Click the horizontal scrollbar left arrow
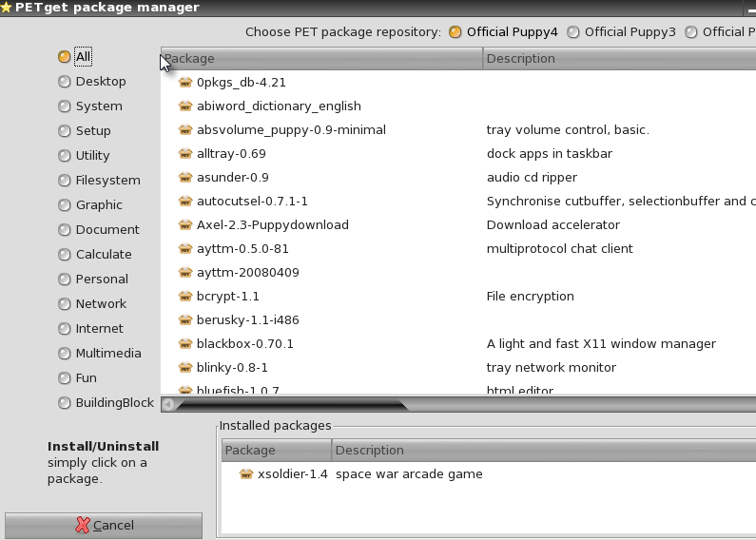The image size is (756, 540). click(x=167, y=404)
